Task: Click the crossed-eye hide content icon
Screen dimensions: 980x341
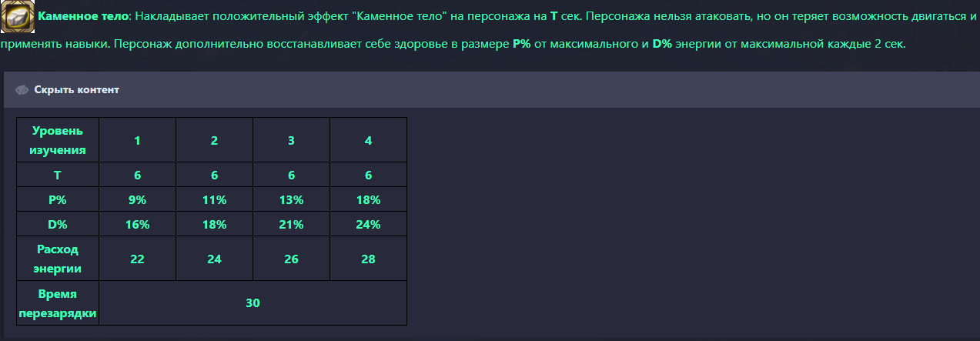Action: pos(22,90)
